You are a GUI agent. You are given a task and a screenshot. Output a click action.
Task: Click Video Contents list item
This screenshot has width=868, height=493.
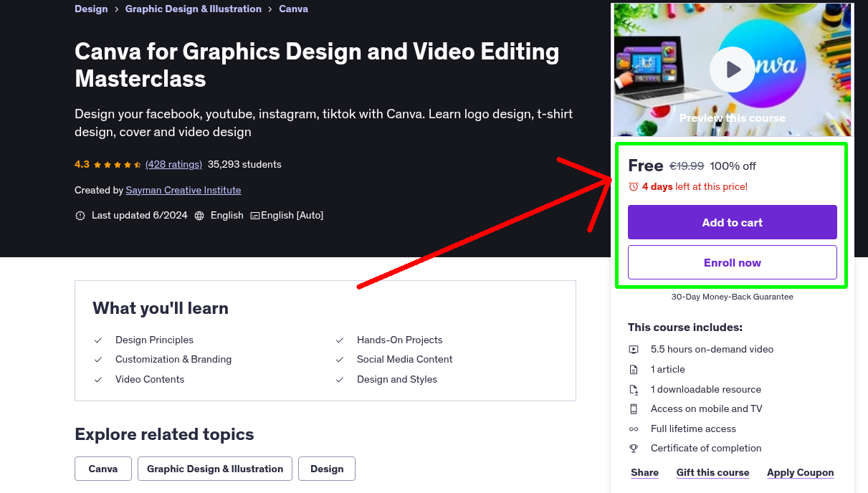click(x=150, y=379)
